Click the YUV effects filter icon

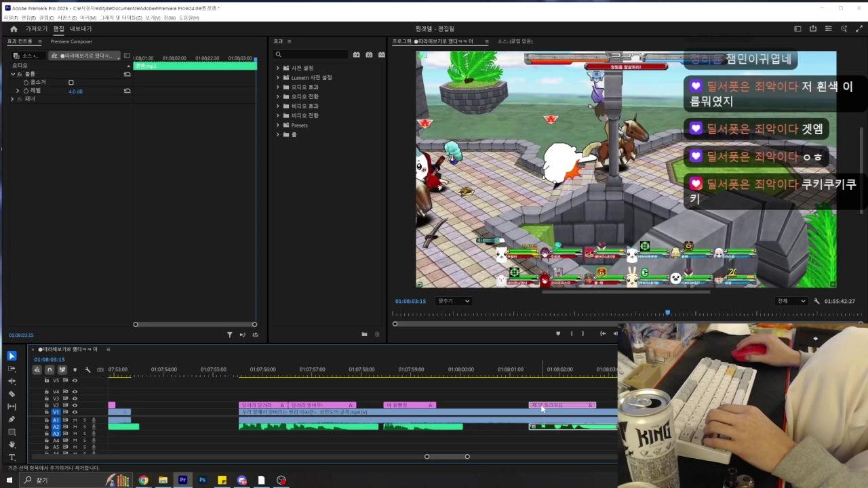[381, 55]
